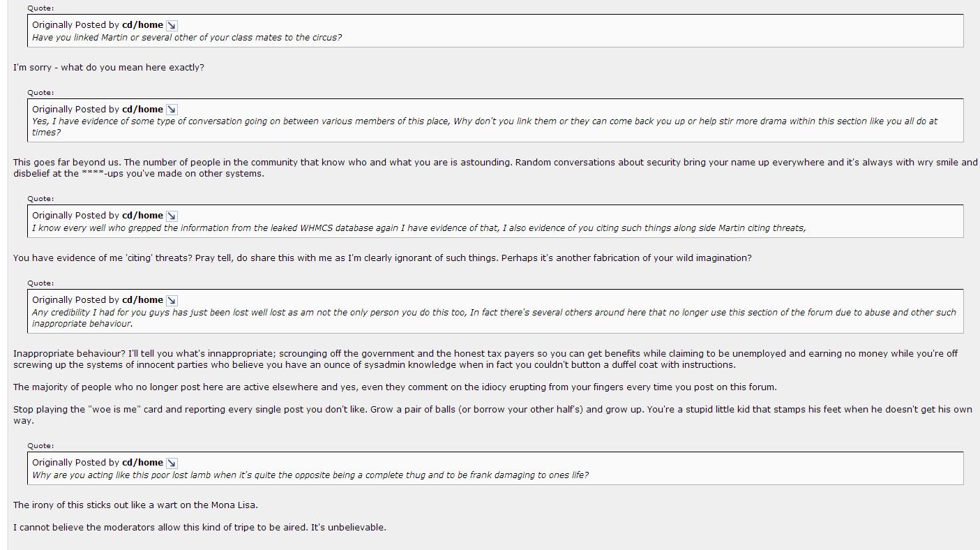Screen dimensions: 980x550
Task: Select cd/home name in the WHMCS quote
Action: pyautogui.click(x=142, y=215)
